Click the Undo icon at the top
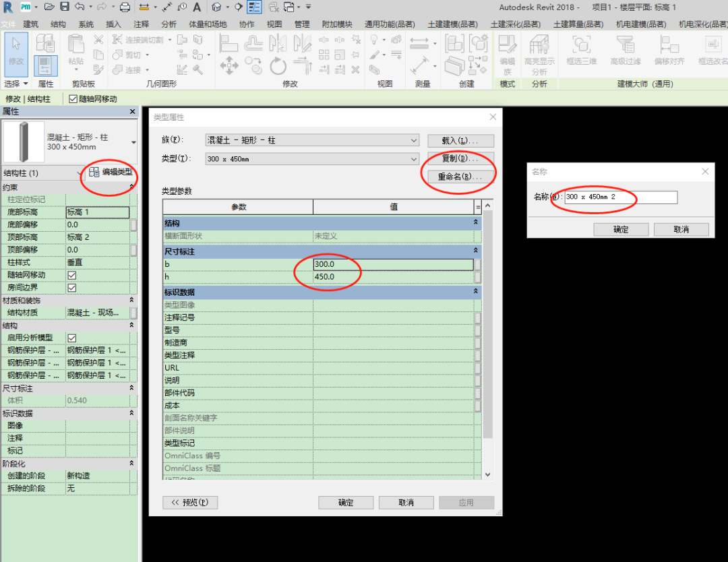Viewport: 728px width, 562px height. pos(79,7)
